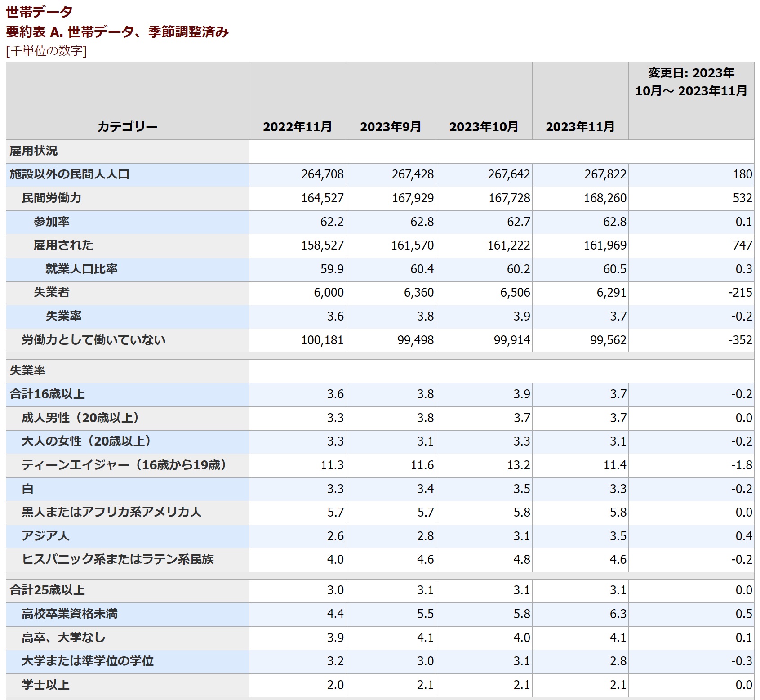Select the 民間労働力 row label
The height and width of the screenshot is (700, 760).
(51, 198)
